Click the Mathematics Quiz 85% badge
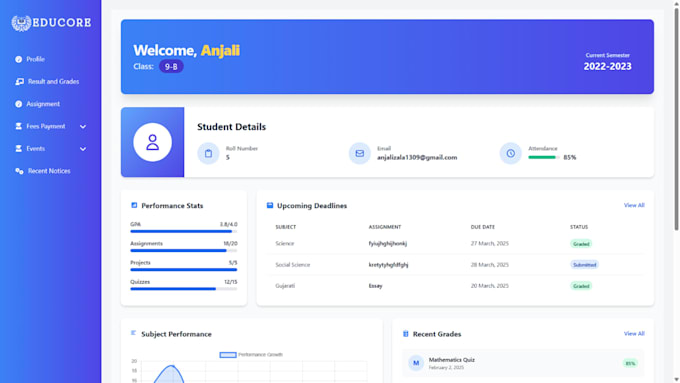 click(630, 363)
